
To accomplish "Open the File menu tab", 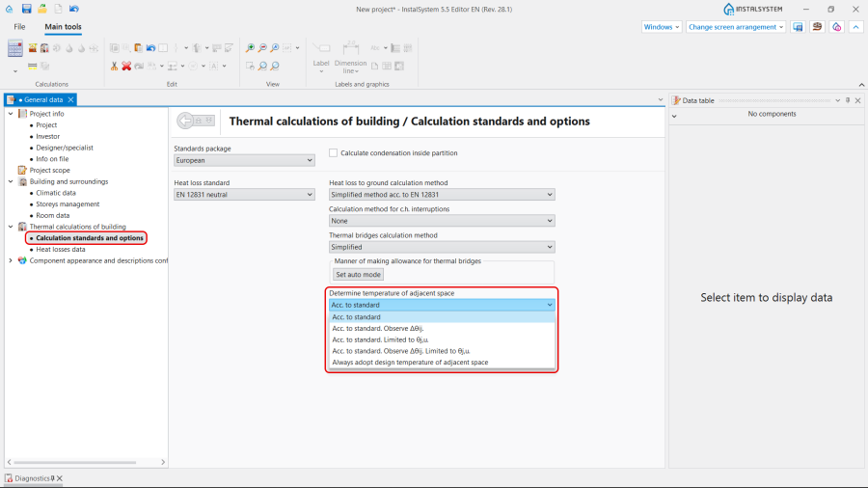I will point(19,27).
